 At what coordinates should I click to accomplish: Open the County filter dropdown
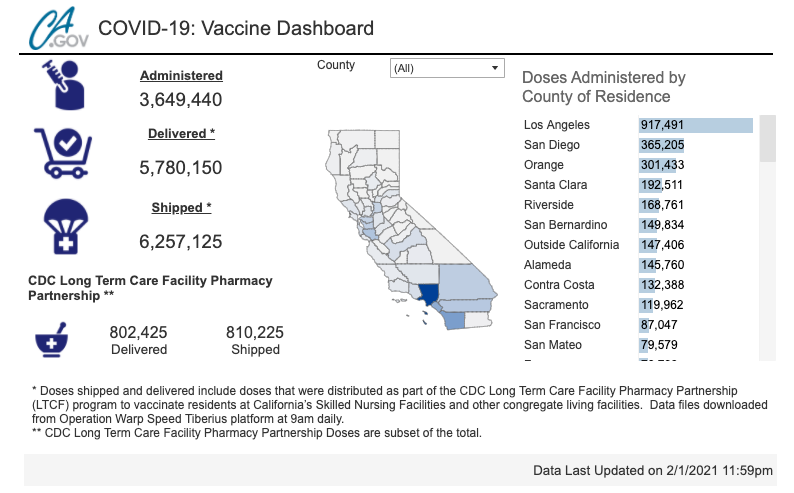(x=446, y=68)
